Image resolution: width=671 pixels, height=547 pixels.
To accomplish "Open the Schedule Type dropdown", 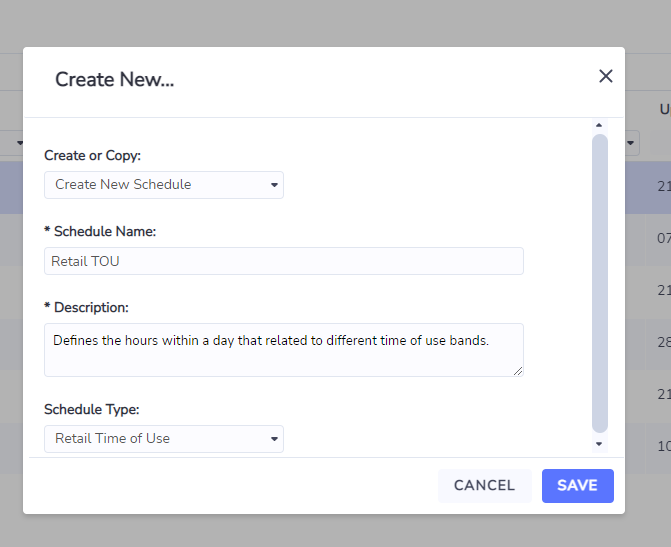I will pyautogui.click(x=164, y=439).
